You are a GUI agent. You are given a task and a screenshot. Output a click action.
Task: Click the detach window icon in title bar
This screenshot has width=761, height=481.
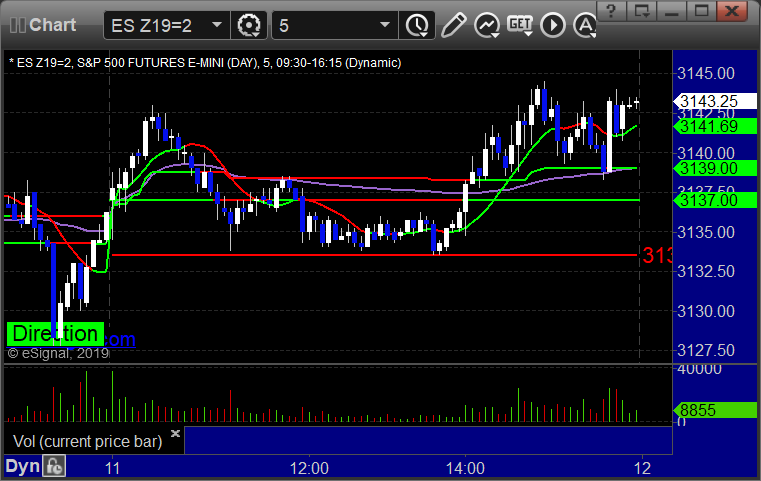[x=642, y=11]
